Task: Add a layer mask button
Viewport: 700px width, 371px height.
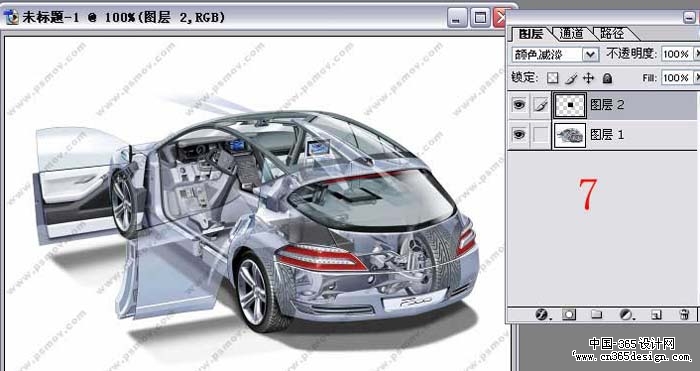Action: 569,315
